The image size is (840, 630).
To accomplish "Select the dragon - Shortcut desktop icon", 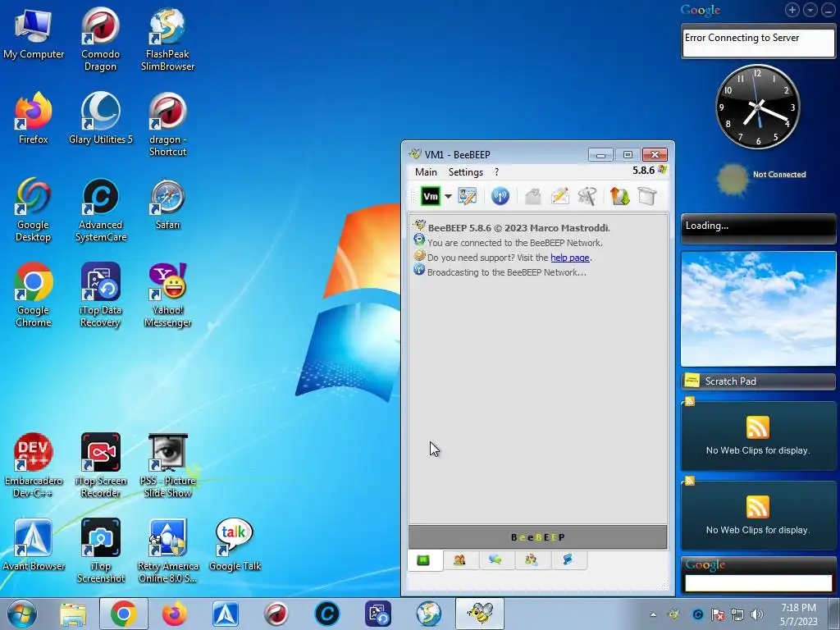I will click(167, 125).
